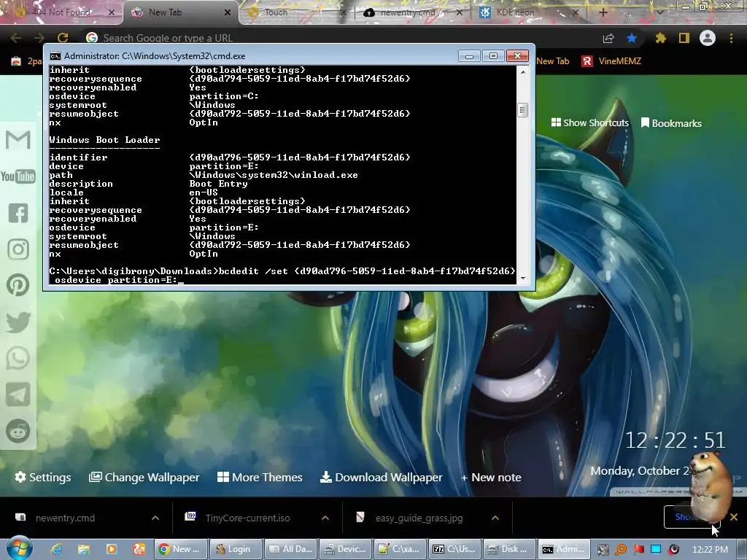Viewport: 747px width, 560px height.
Task: Click the cmd scrollbar thumb
Action: (x=522, y=110)
